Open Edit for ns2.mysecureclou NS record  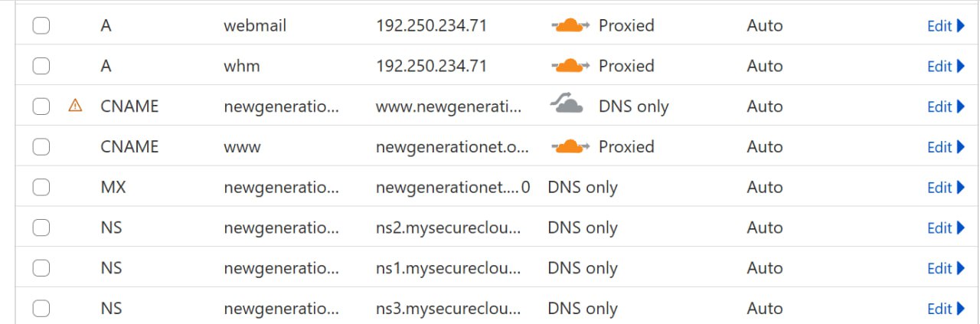coord(946,227)
